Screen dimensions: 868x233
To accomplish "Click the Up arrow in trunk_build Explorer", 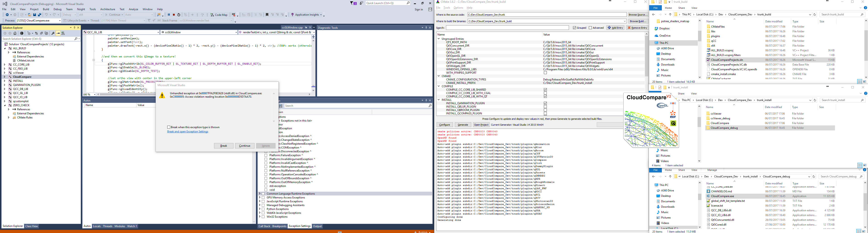I will click(x=670, y=14).
